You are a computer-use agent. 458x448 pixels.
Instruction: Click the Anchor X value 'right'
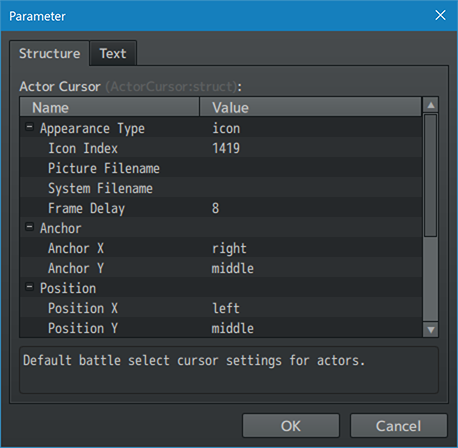pos(229,249)
